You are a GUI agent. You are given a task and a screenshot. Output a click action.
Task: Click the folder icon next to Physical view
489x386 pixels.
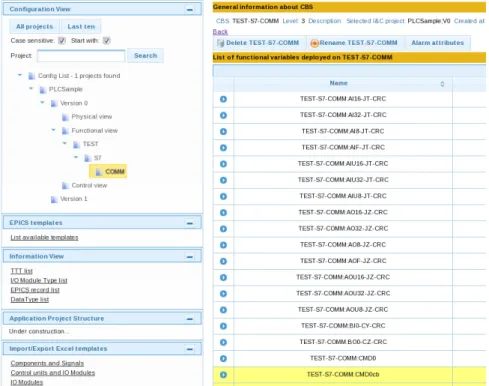[x=65, y=117]
